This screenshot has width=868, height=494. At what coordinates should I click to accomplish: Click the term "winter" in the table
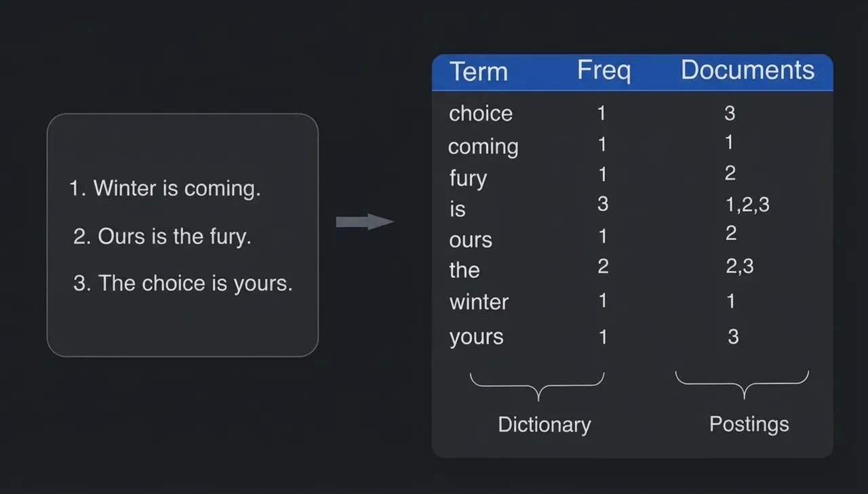click(479, 302)
